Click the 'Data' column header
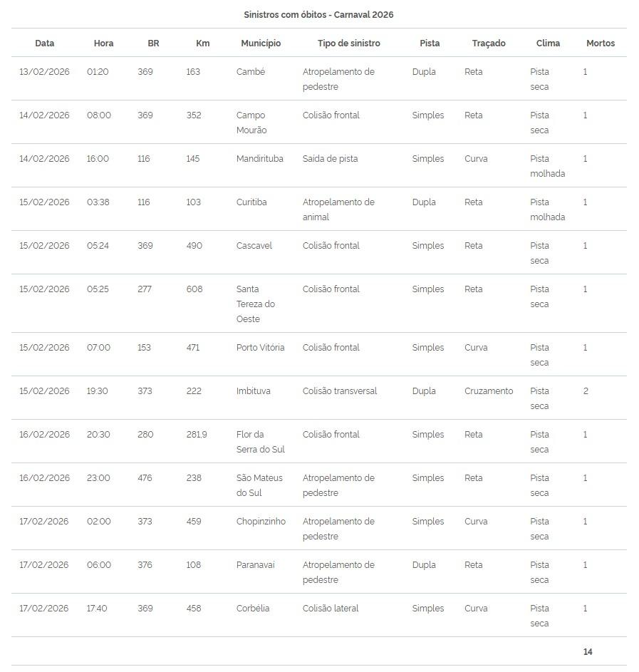Image resolution: width=639 pixels, height=672 pixels. (x=44, y=43)
